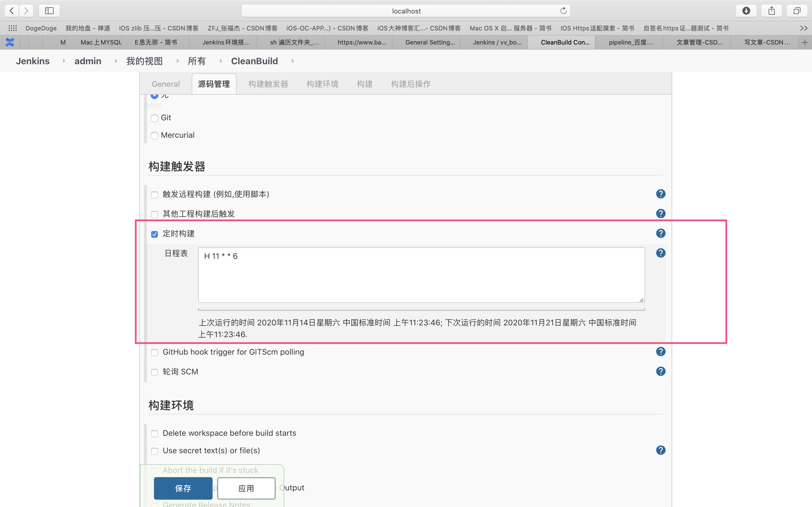Click the 应用 apply button
Screen dimensions: 812x507
(246, 488)
